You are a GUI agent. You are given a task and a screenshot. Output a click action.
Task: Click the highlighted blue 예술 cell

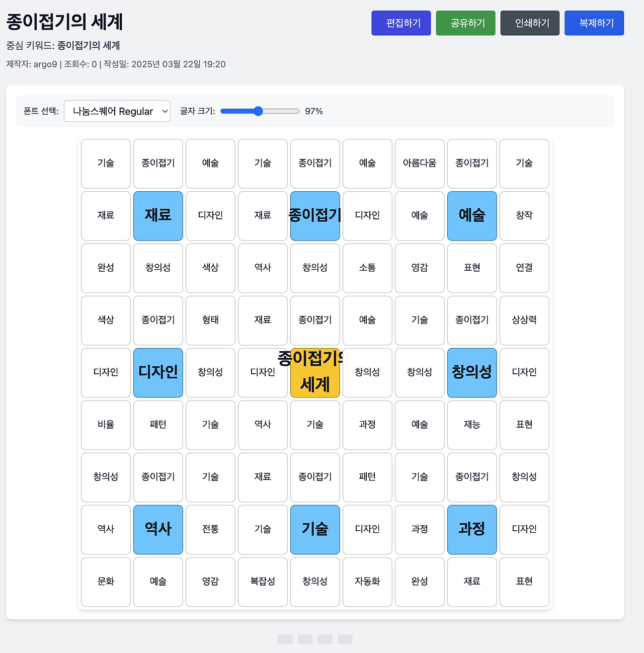point(472,216)
